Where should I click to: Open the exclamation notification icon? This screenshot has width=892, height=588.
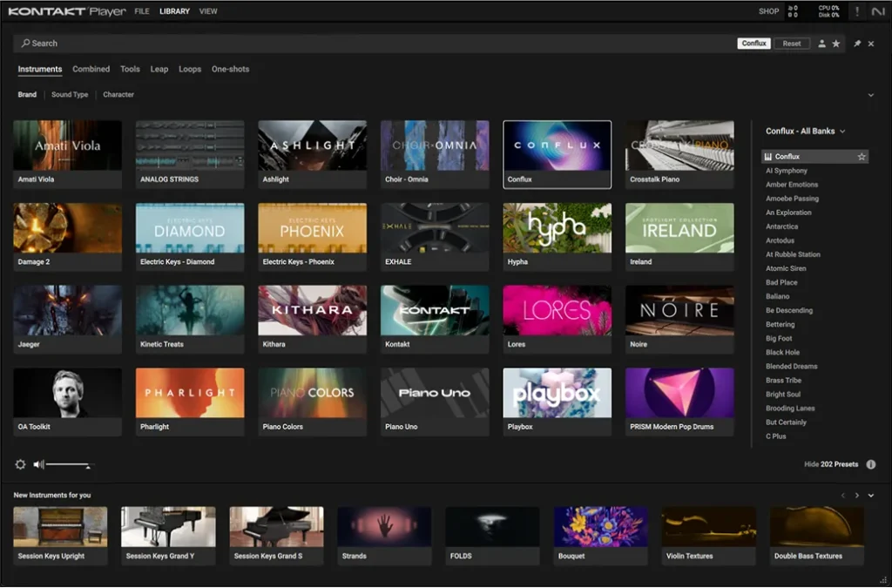click(x=857, y=11)
